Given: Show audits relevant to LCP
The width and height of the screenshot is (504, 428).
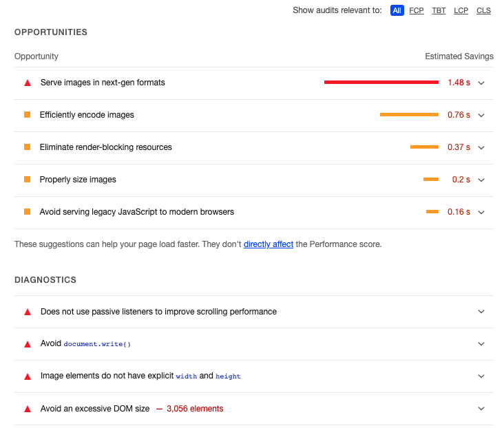Looking at the screenshot, I should [461, 10].
